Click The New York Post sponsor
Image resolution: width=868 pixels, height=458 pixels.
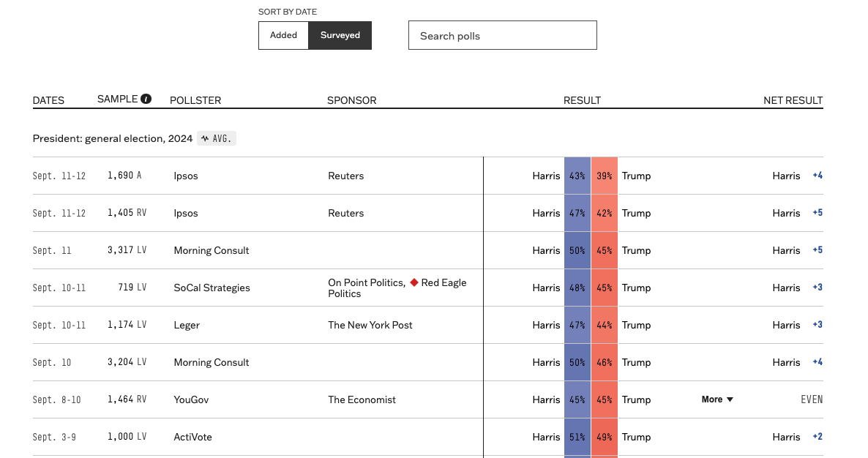[370, 325]
